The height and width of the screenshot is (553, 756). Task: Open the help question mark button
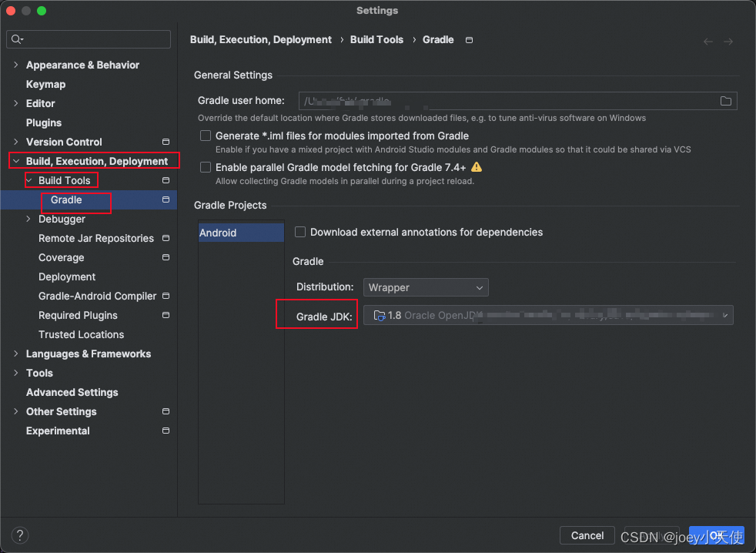20,535
